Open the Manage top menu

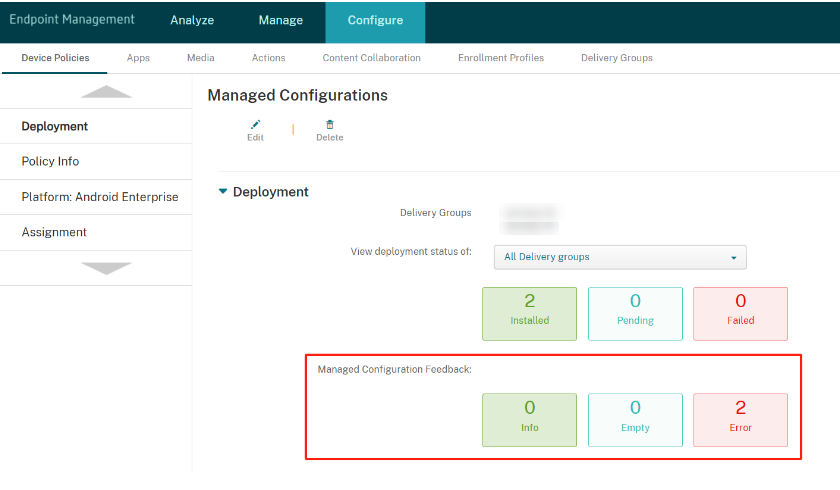(280, 20)
